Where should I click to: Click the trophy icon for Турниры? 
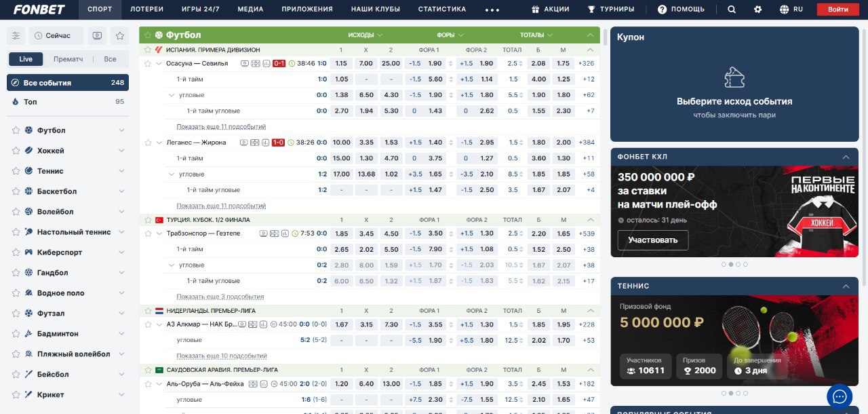click(591, 10)
